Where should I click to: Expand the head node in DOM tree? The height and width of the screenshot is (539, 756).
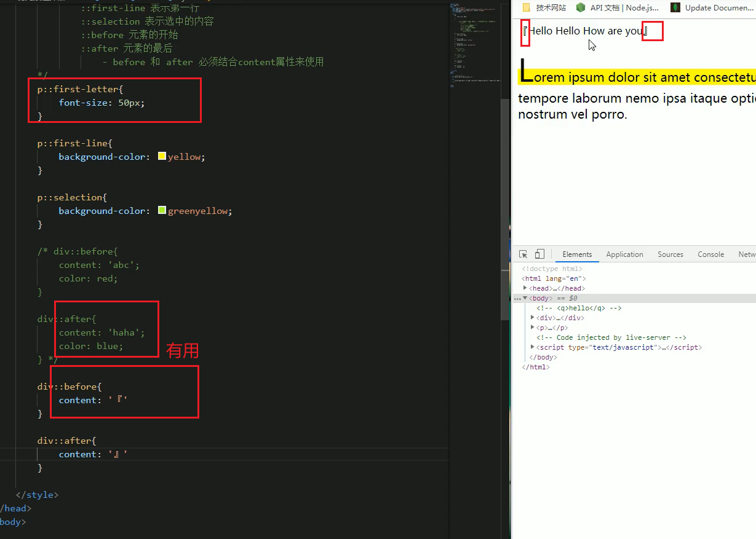[x=525, y=288]
